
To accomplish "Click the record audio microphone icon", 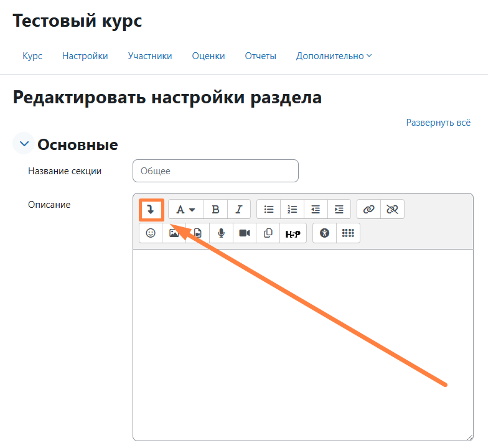I will [x=221, y=233].
